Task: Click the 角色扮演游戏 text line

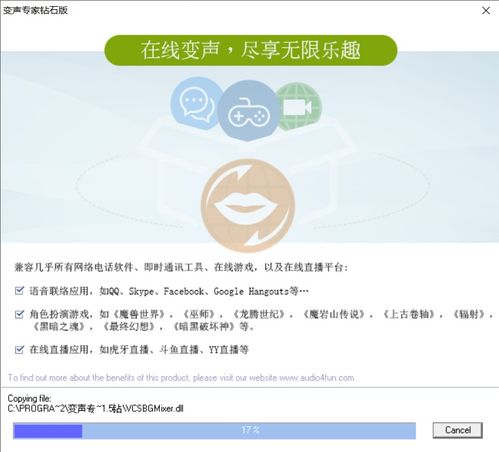Action: pyautogui.click(x=261, y=314)
